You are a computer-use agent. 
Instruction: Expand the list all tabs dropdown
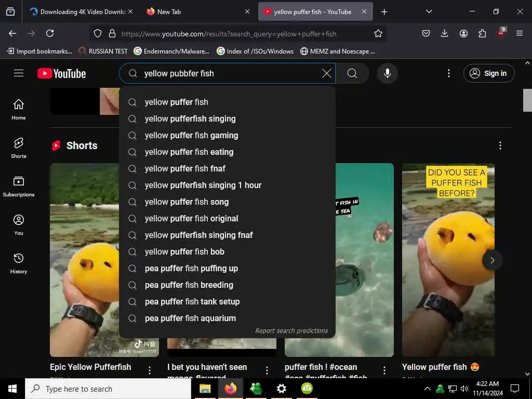429,11
